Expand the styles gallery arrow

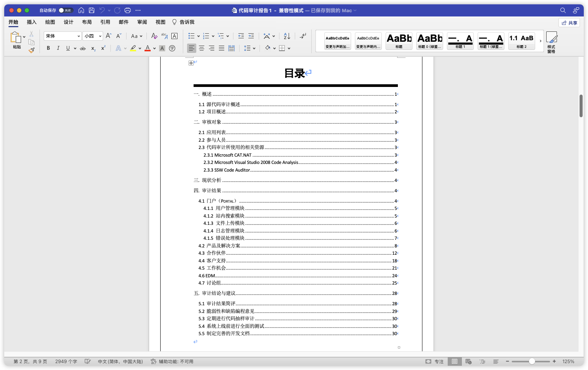[x=540, y=41]
